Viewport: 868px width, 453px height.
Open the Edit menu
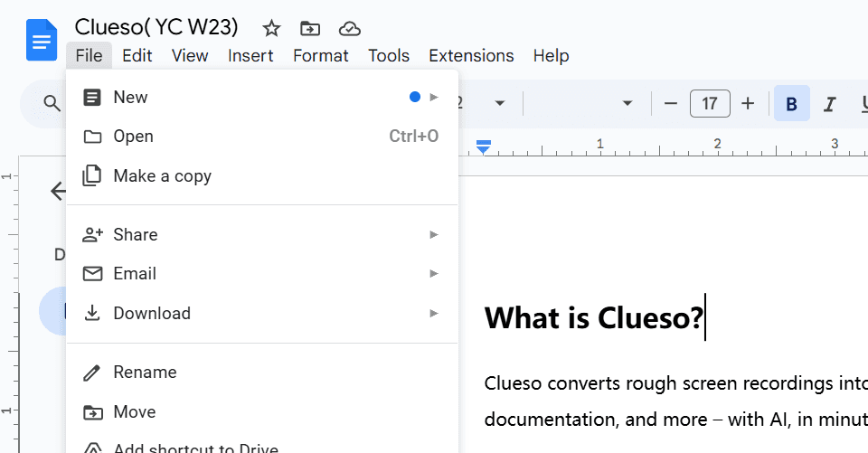point(137,56)
